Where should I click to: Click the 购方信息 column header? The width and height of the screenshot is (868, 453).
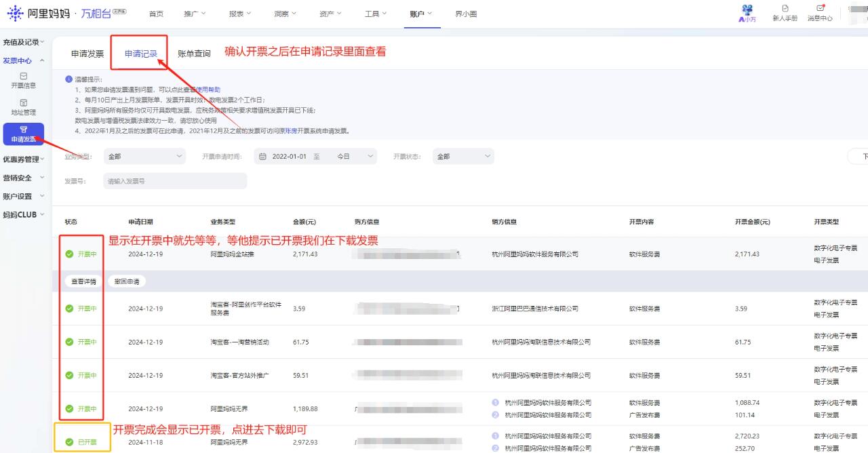click(367, 222)
